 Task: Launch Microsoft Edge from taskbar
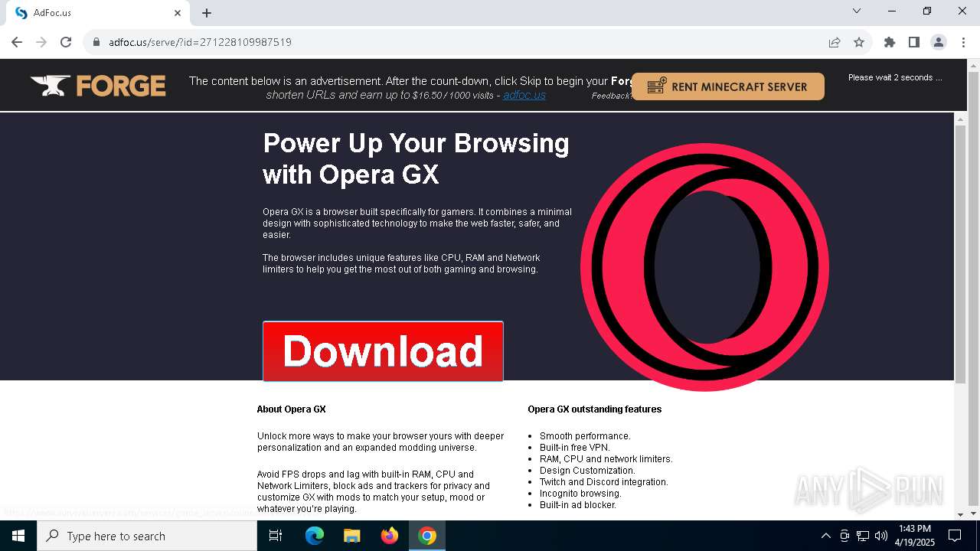315,536
